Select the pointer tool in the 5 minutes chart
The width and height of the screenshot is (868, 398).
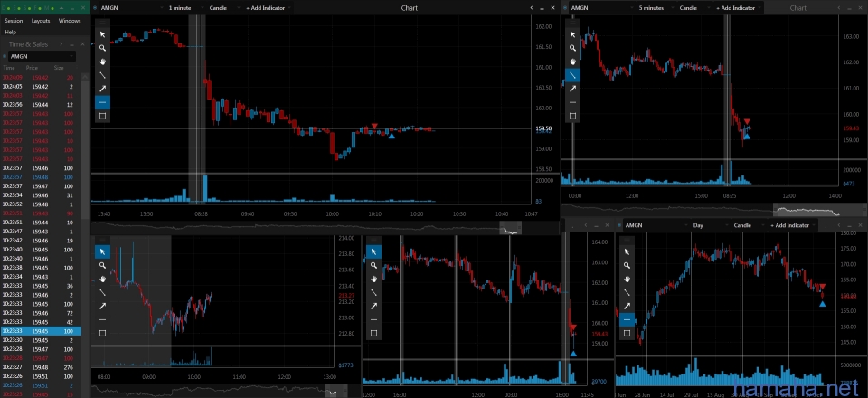click(572, 34)
